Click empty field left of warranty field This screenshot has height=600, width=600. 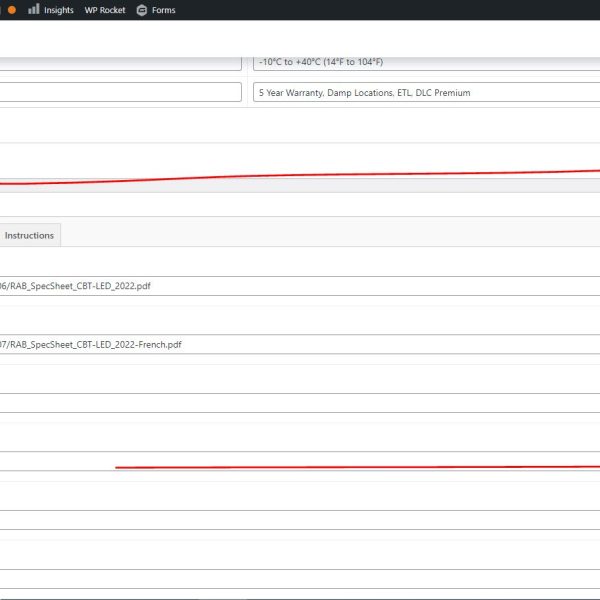[120, 93]
